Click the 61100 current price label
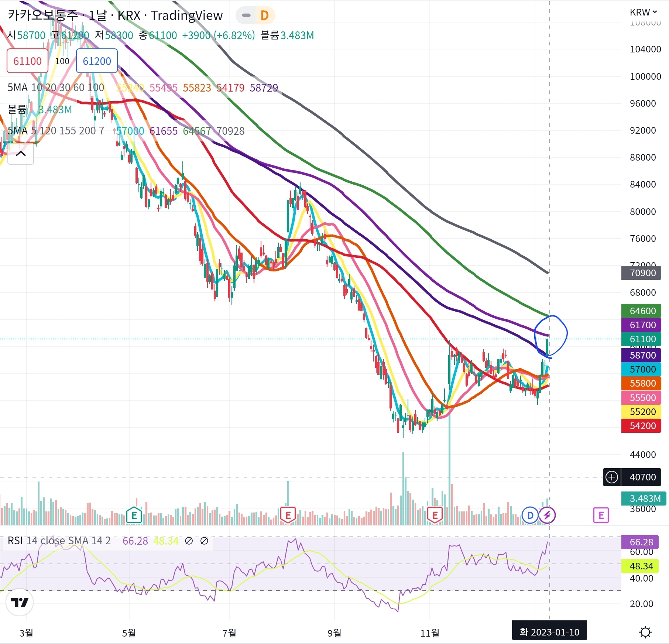The width and height of the screenshot is (669, 644). pos(641,339)
